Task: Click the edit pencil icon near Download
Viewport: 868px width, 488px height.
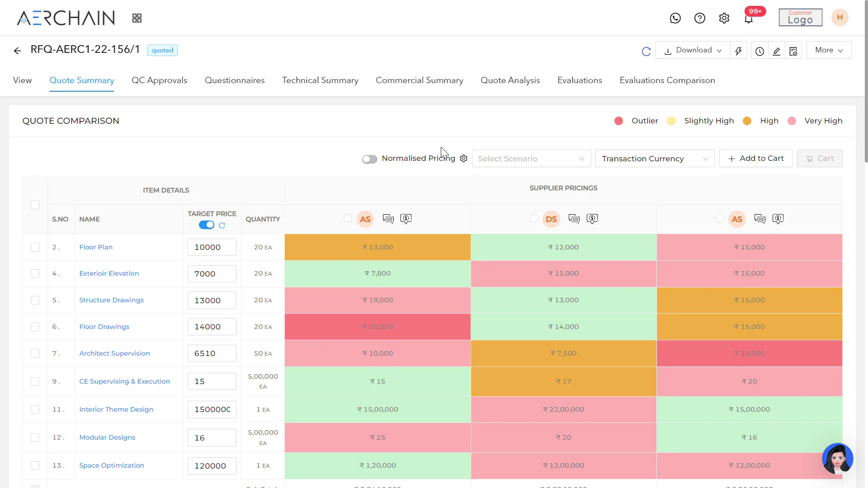Action: [777, 51]
